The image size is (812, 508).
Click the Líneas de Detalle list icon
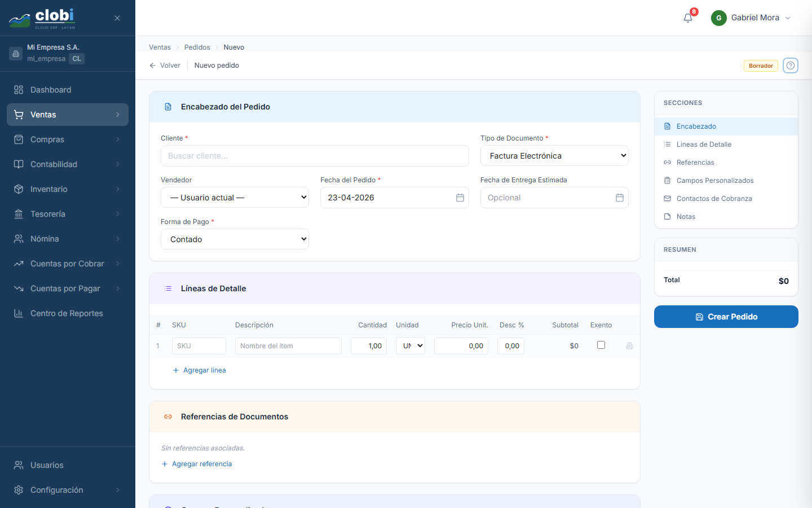[168, 288]
